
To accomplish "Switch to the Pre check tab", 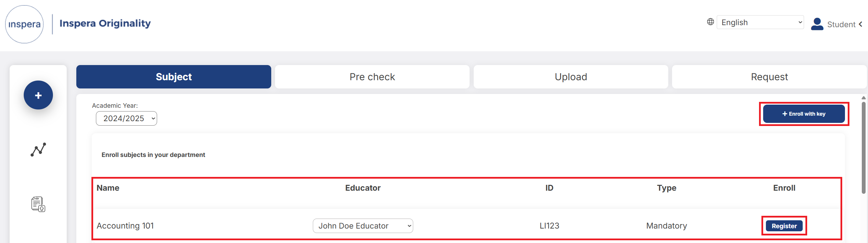I will [x=372, y=77].
